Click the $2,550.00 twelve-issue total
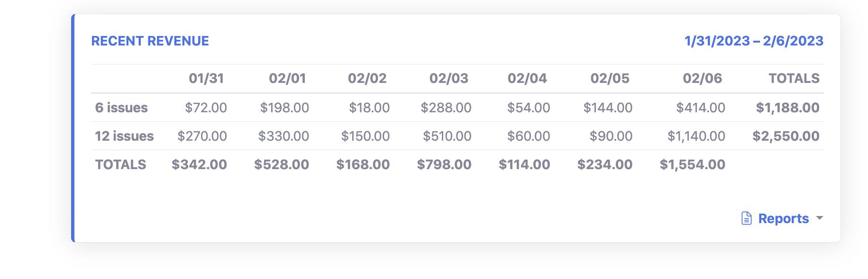The image size is (868, 279). [x=786, y=136]
